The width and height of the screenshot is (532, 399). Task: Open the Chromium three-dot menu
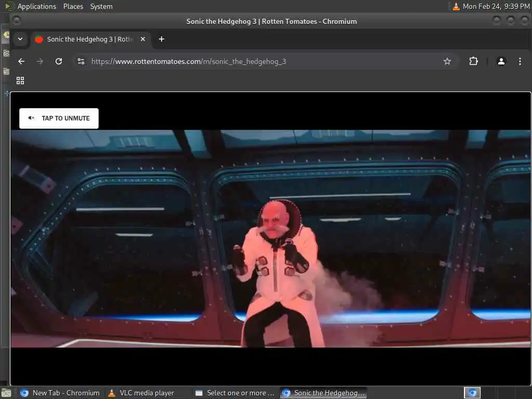pyautogui.click(x=520, y=61)
